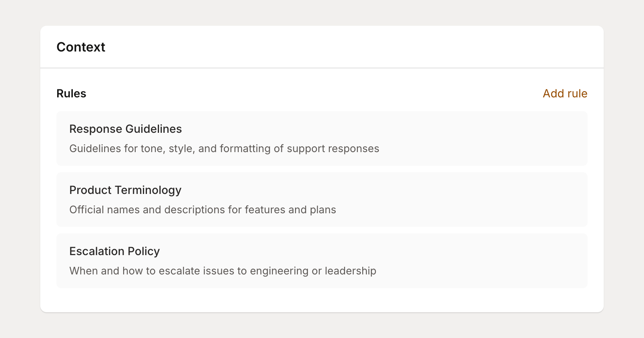Click the Product Terminology description text

(x=202, y=210)
